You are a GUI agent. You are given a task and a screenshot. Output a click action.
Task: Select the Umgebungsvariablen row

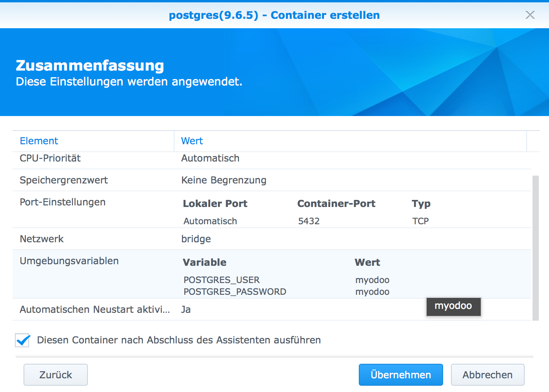coord(69,261)
